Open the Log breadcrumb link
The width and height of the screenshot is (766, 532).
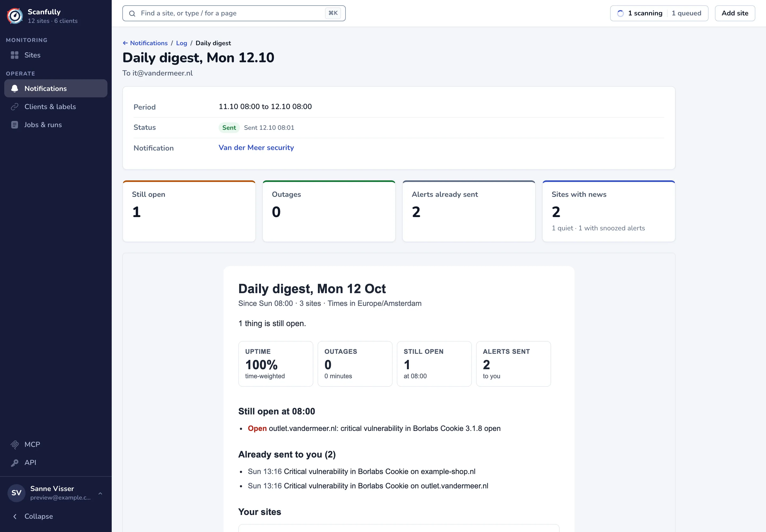pos(181,43)
